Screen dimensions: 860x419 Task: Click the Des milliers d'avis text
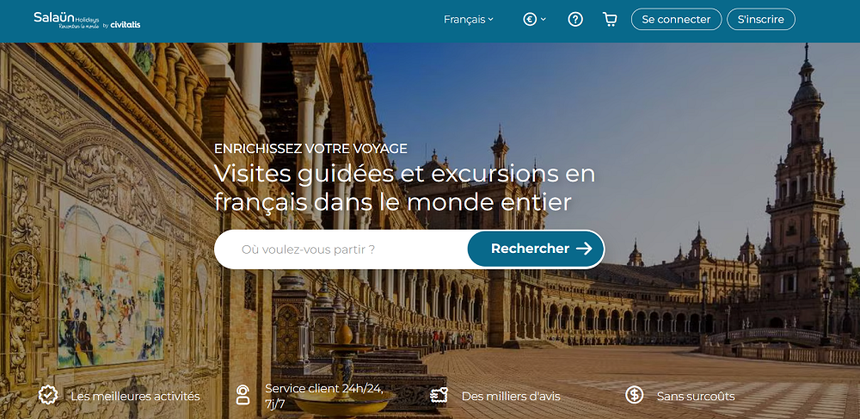coord(511,396)
